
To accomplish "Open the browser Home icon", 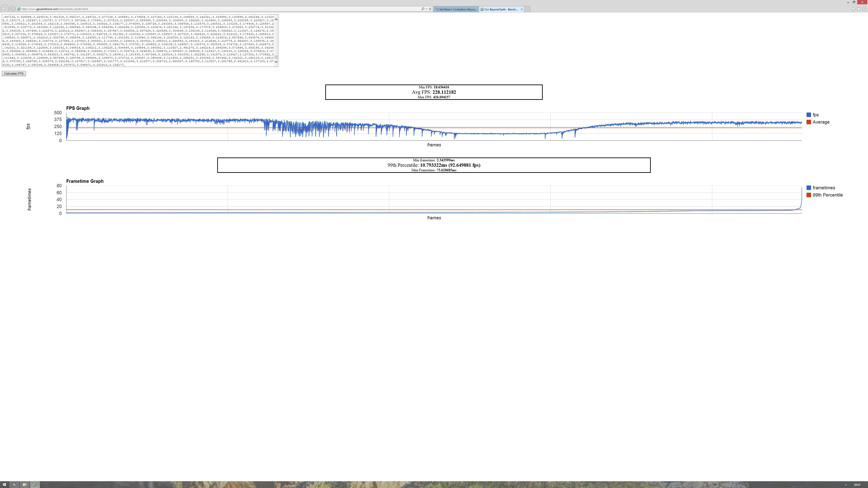I will tap(853, 9).
